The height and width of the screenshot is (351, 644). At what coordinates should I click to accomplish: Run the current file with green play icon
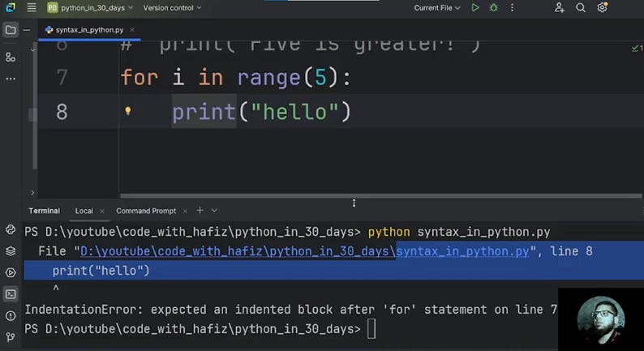[x=475, y=8]
